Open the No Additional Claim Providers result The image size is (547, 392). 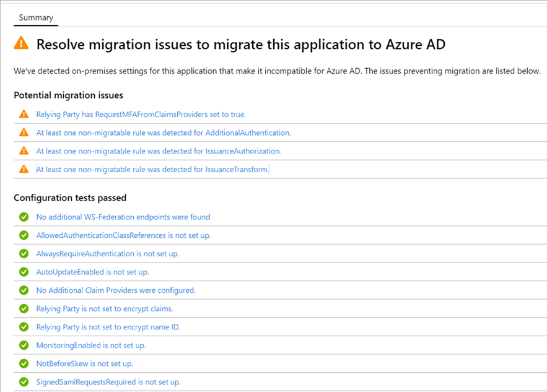[x=116, y=290]
